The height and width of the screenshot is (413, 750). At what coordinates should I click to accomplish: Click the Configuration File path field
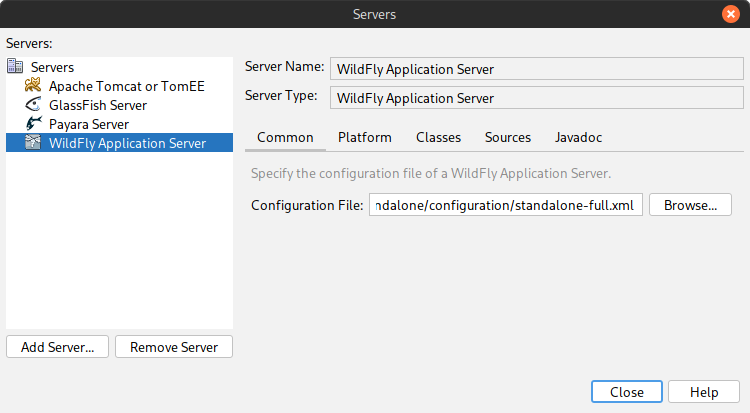pyautogui.click(x=506, y=205)
